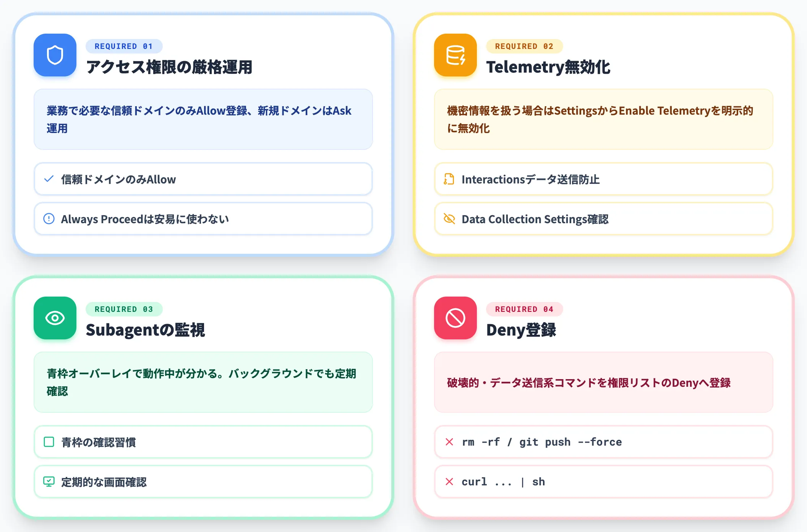Select the REQUIRED 01 badge

pyautogui.click(x=124, y=46)
